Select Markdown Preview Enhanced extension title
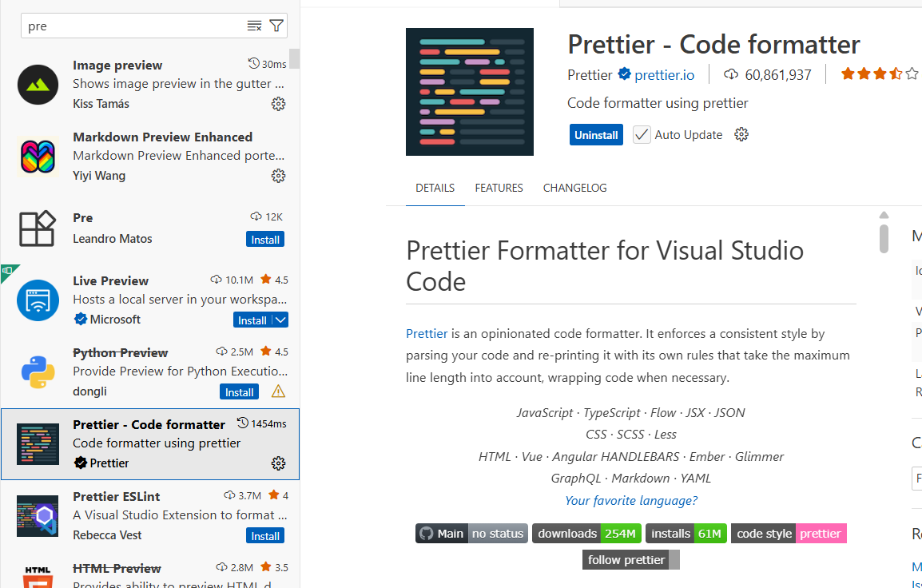Image resolution: width=922 pixels, height=588 pixels. click(162, 137)
